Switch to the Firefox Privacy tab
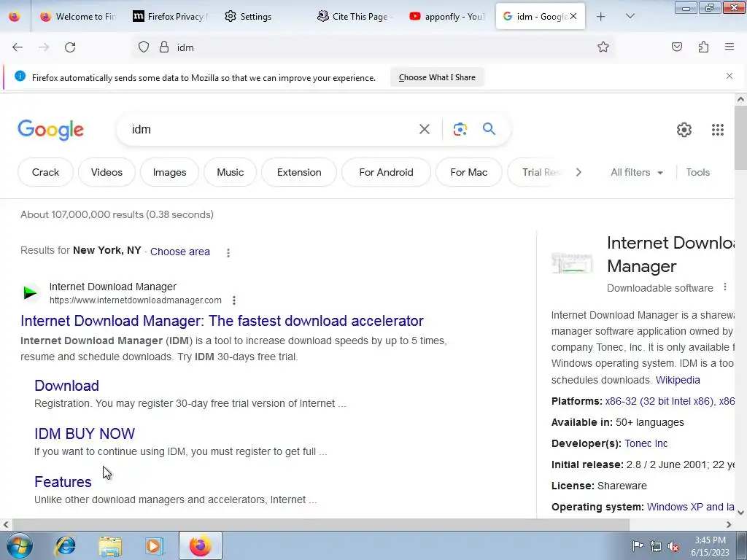The image size is (747, 560). click(169, 17)
